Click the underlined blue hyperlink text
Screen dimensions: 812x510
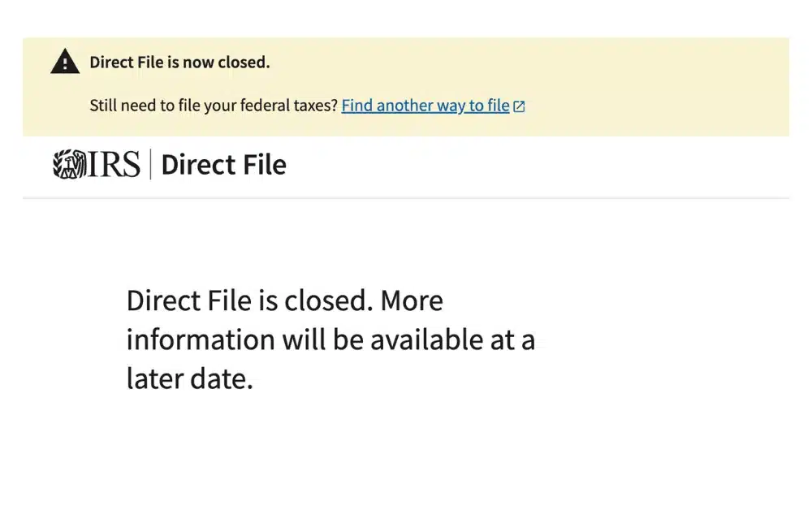425,105
